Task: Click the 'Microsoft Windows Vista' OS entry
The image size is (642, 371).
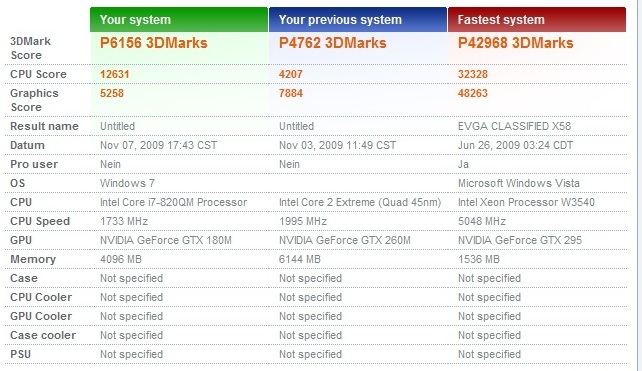Action: point(519,183)
